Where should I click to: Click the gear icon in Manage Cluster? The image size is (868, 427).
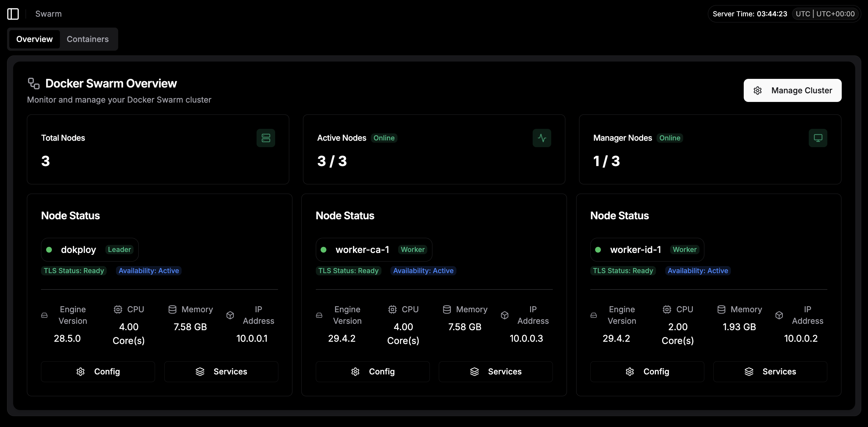pos(757,90)
